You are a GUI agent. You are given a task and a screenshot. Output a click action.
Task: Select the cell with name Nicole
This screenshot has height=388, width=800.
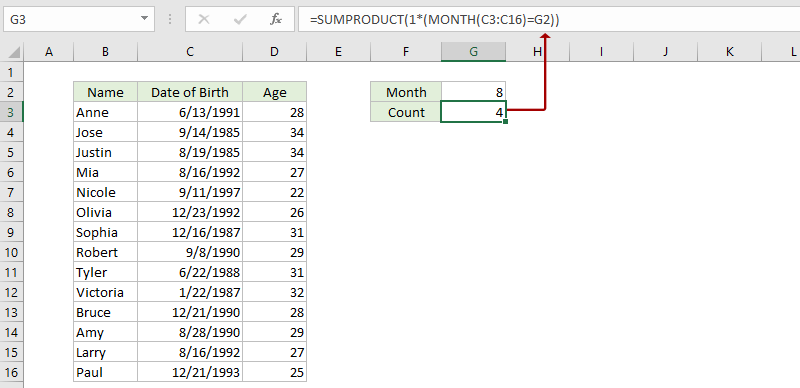coord(105,192)
